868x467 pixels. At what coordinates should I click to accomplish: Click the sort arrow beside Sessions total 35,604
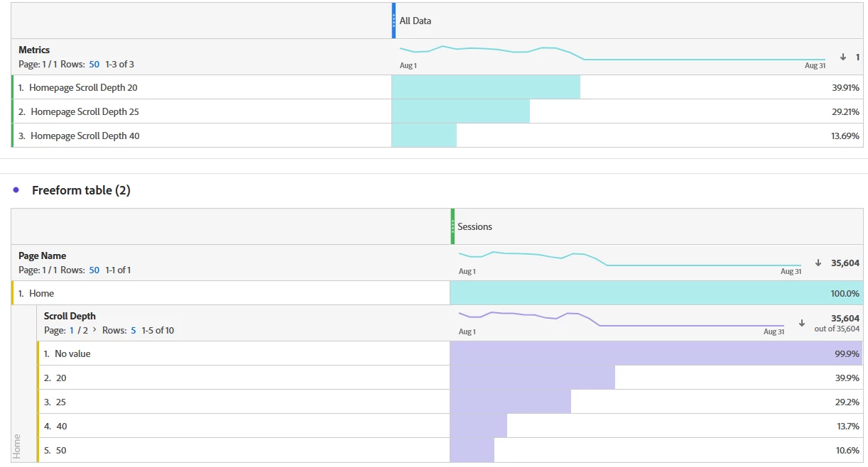click(819, 263)
